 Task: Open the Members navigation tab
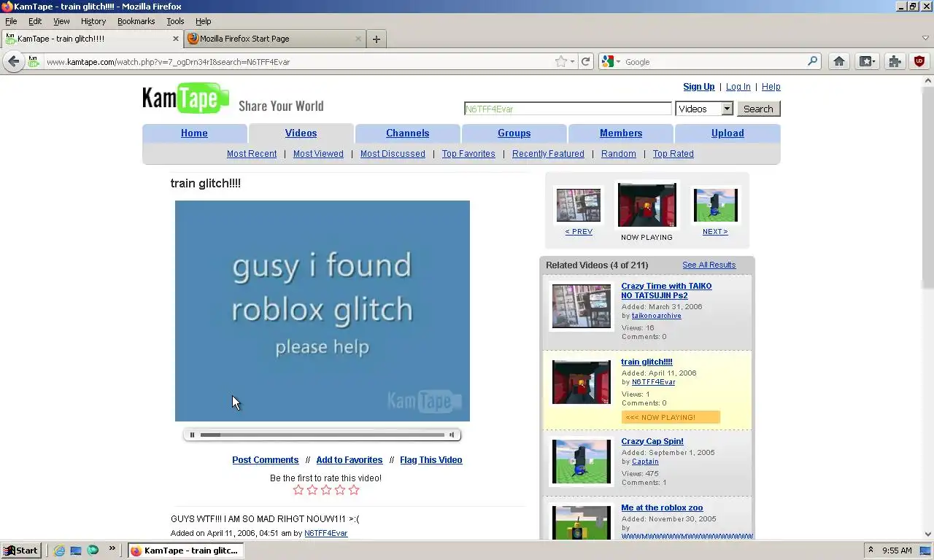click(621, 133)
